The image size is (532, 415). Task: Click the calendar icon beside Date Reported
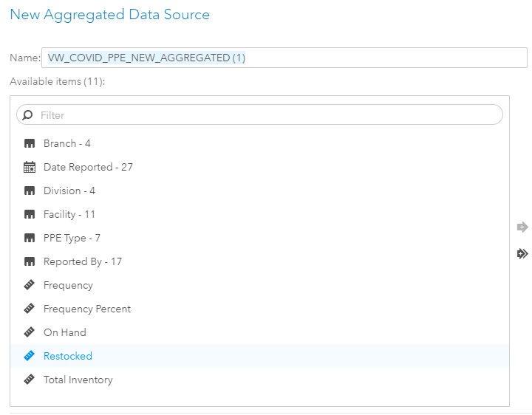click(30, 167)
